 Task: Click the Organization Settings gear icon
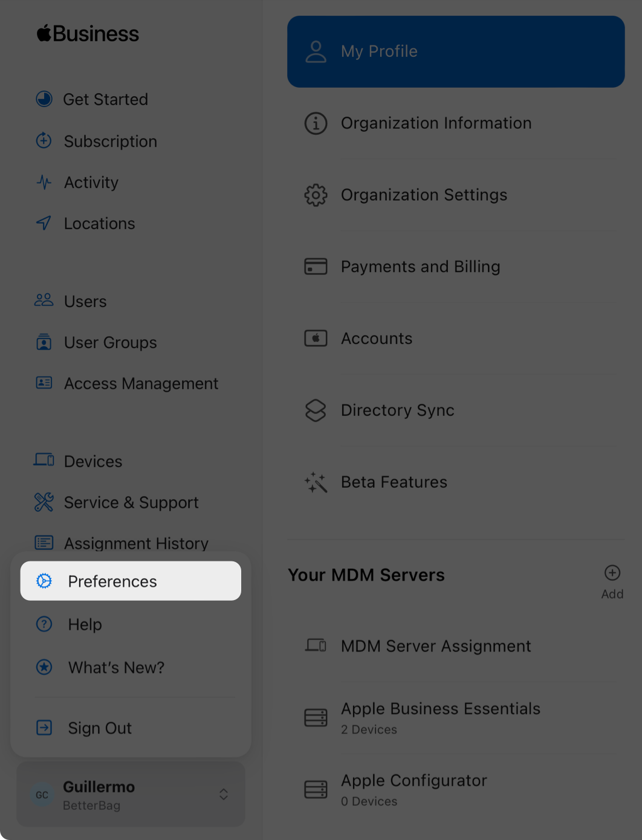click(x=316, y=195)
